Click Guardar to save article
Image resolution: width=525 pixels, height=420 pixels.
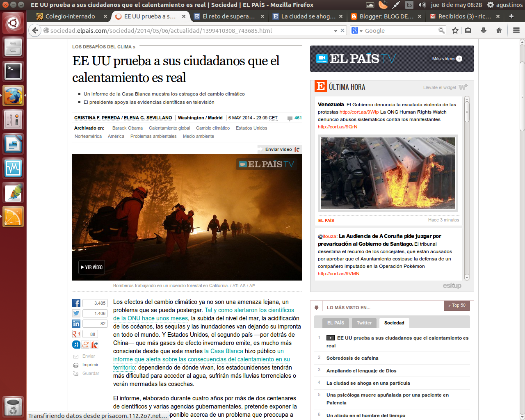pyautogui.click(x=91, y=373)
